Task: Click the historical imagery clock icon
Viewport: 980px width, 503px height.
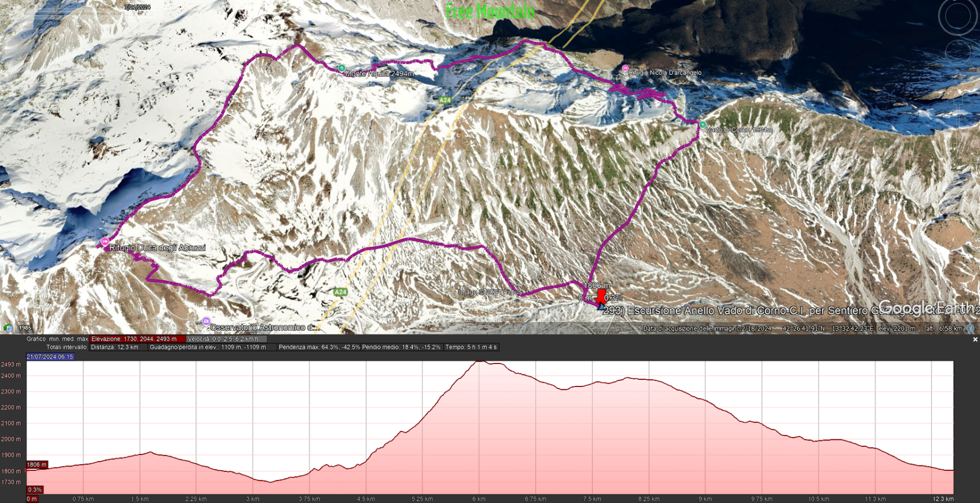Action: coord(8,328)
